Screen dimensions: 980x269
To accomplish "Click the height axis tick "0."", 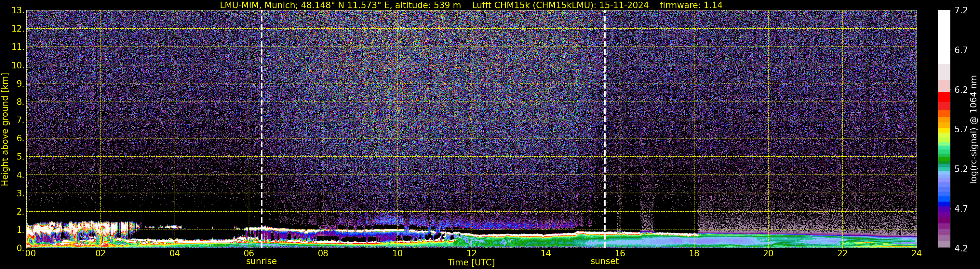I will (x=20, y=248).
